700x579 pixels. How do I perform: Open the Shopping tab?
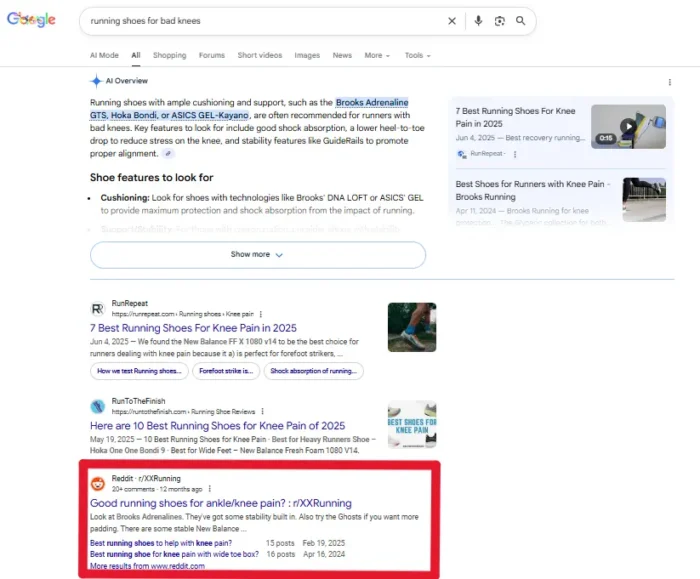tap(170, 55)
